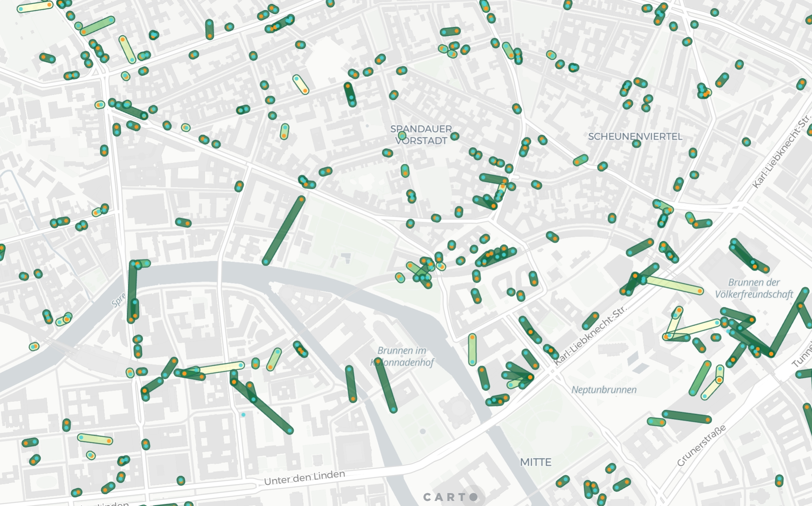Click pale yellow segment in top-left corner
The height and width of the screenshot is (506, 812).
(x=35, y=7)
